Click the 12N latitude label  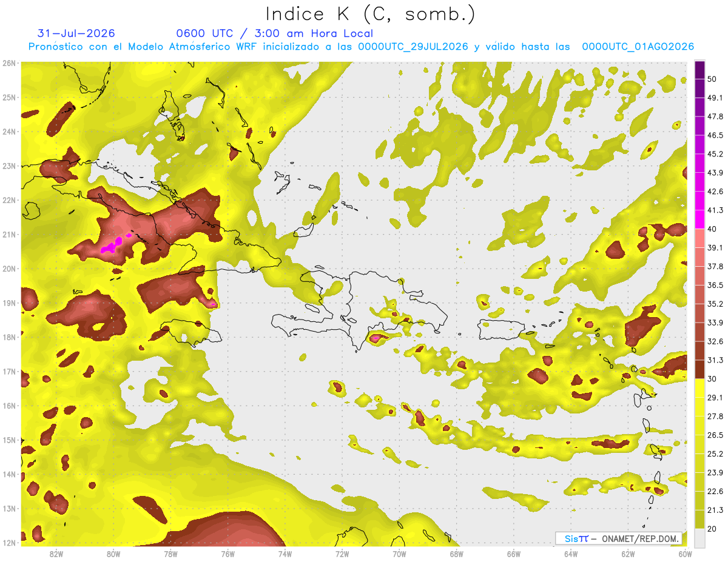(x=9, y=543)
